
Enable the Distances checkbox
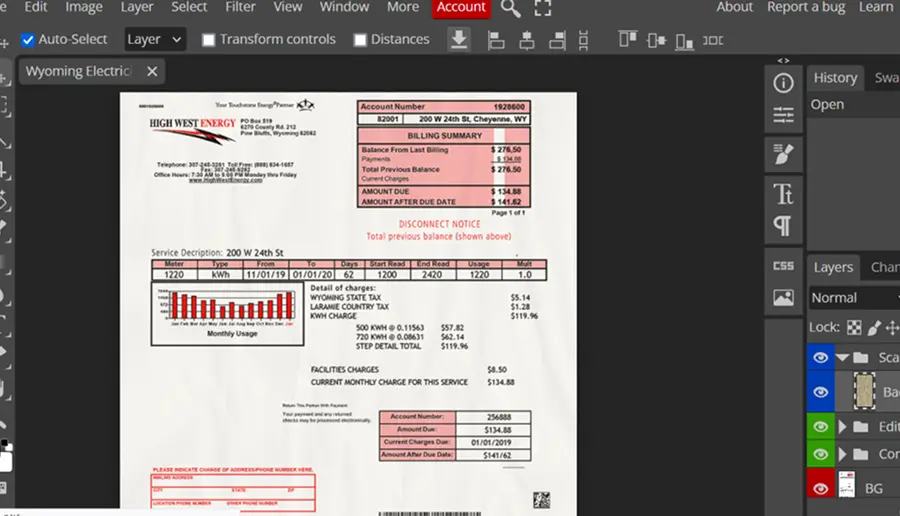tap(360, 40)
